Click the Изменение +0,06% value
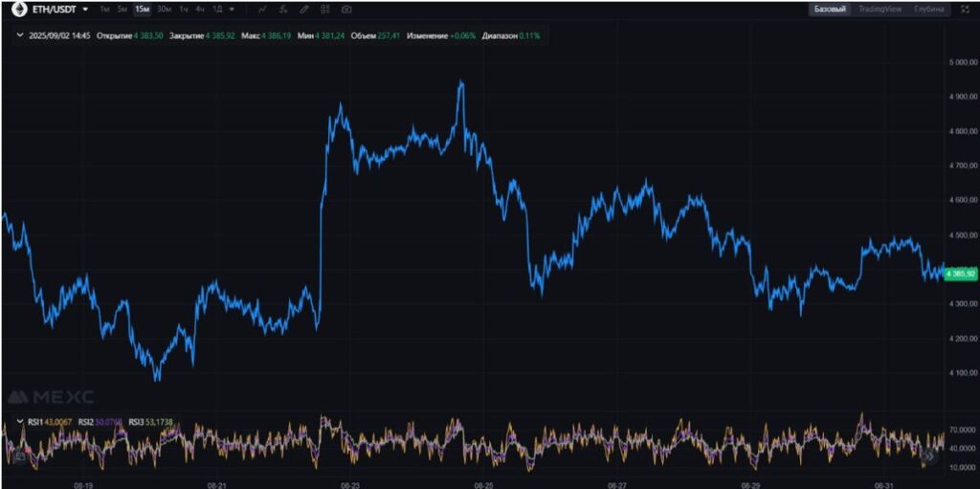This screenshot has height=489, width=980. (x=441, y=36)
